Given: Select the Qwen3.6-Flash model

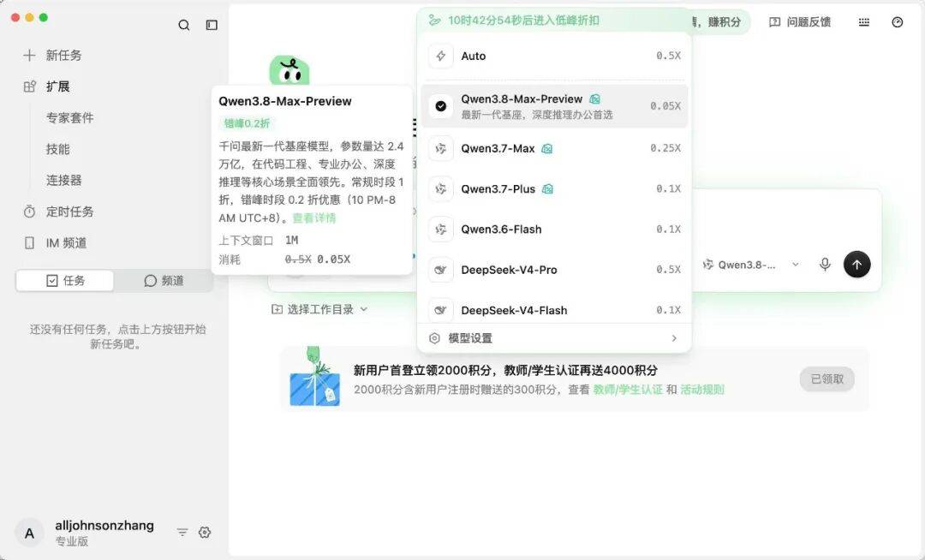Looking at the screenshot, I should tap(554, 229).
